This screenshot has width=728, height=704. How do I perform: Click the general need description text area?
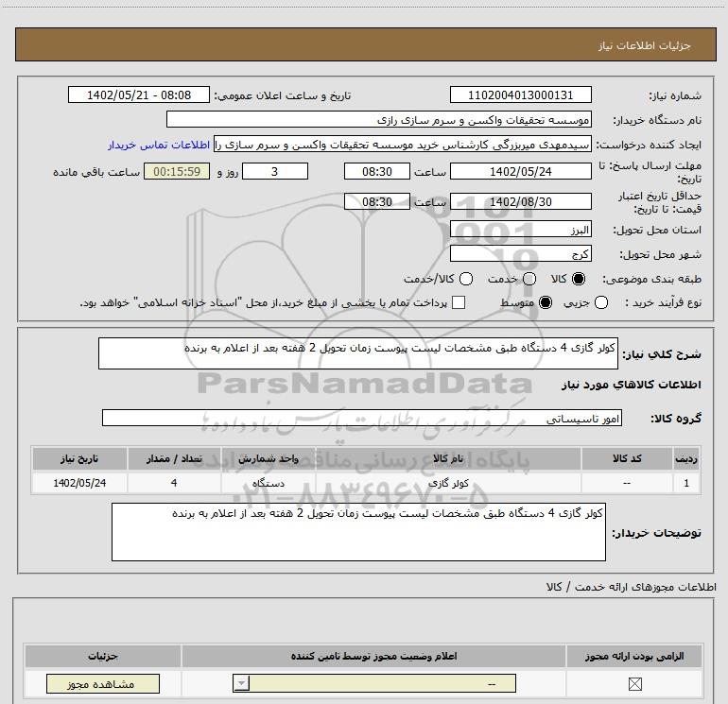pos(358,353)
